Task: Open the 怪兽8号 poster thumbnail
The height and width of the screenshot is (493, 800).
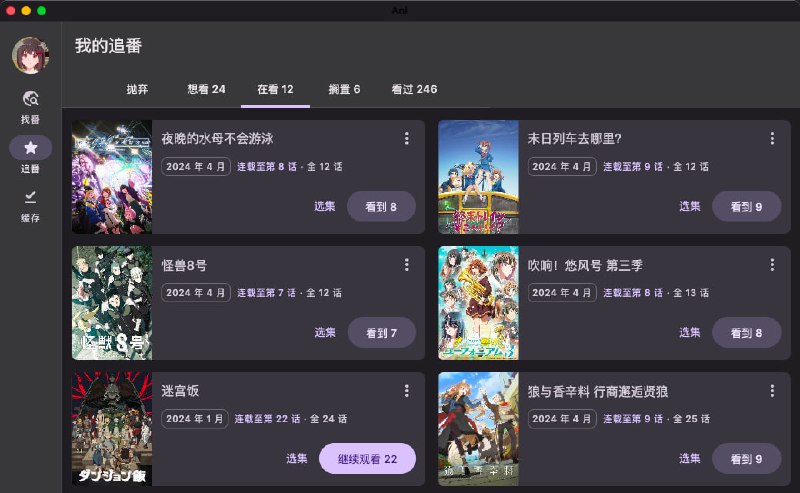Action: click(112, 303)
